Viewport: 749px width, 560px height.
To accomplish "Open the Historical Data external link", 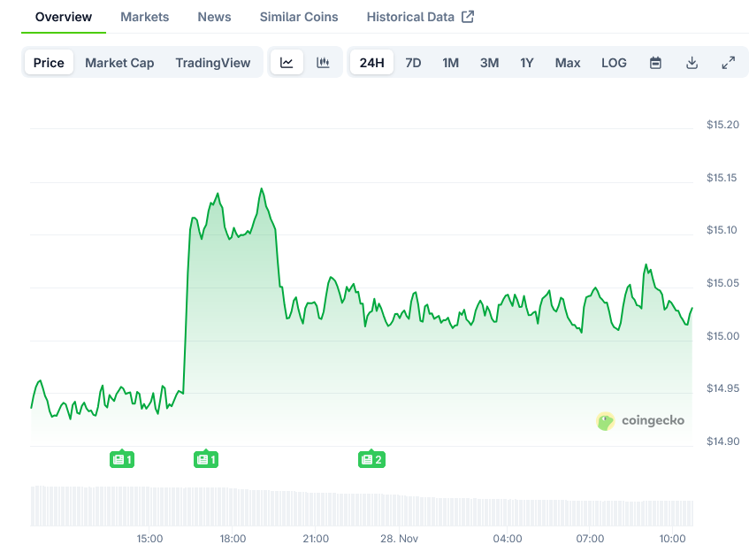I will coord(420,17).
